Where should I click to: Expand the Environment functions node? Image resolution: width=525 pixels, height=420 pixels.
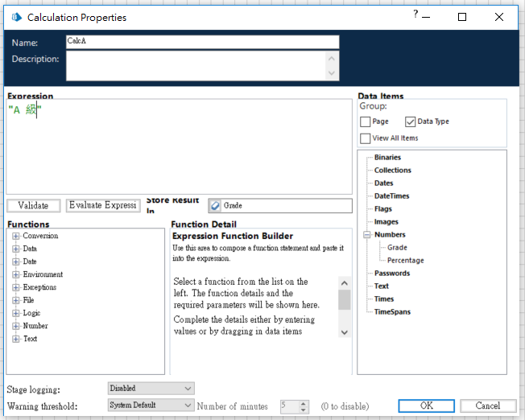pos(15,274)
